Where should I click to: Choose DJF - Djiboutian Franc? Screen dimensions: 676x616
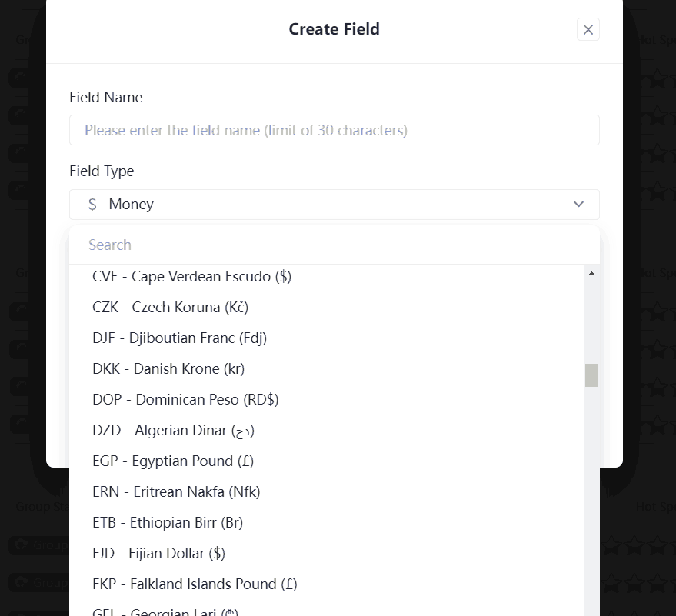[179, 338]
